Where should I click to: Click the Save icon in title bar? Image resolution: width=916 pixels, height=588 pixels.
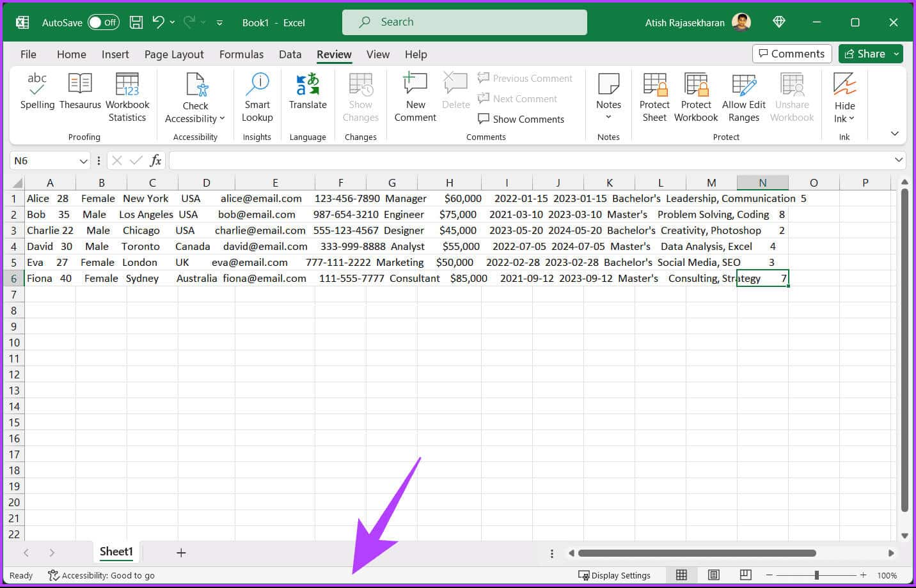(136, 22)
